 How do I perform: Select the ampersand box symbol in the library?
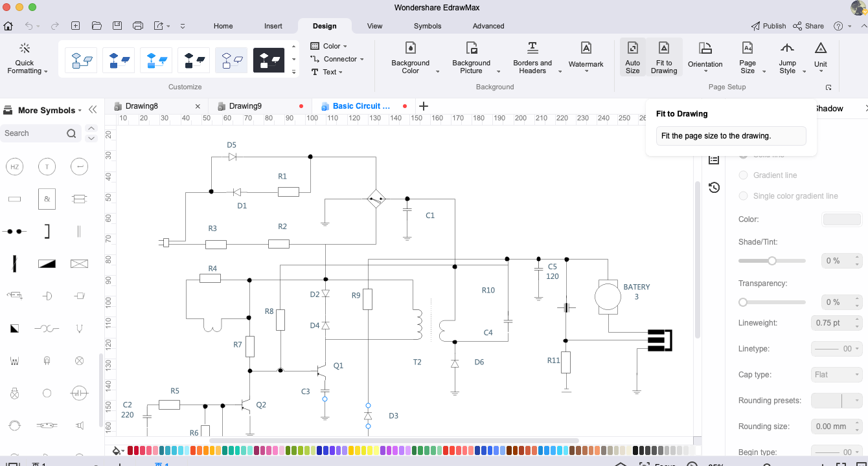47,199
